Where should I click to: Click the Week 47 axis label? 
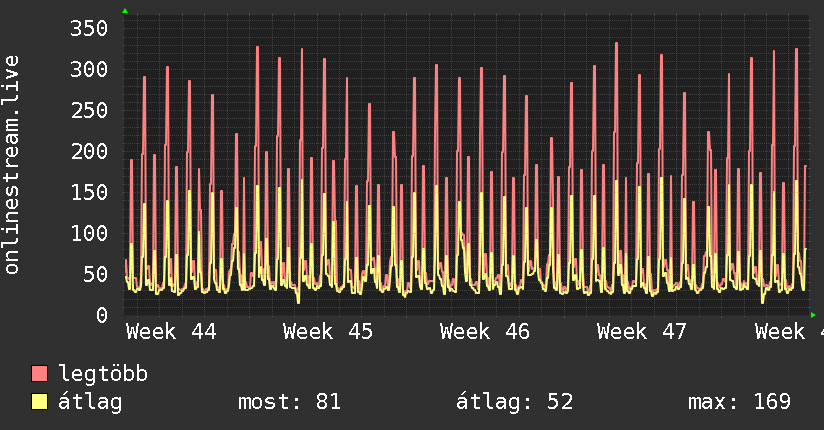[x=642, y=332]
